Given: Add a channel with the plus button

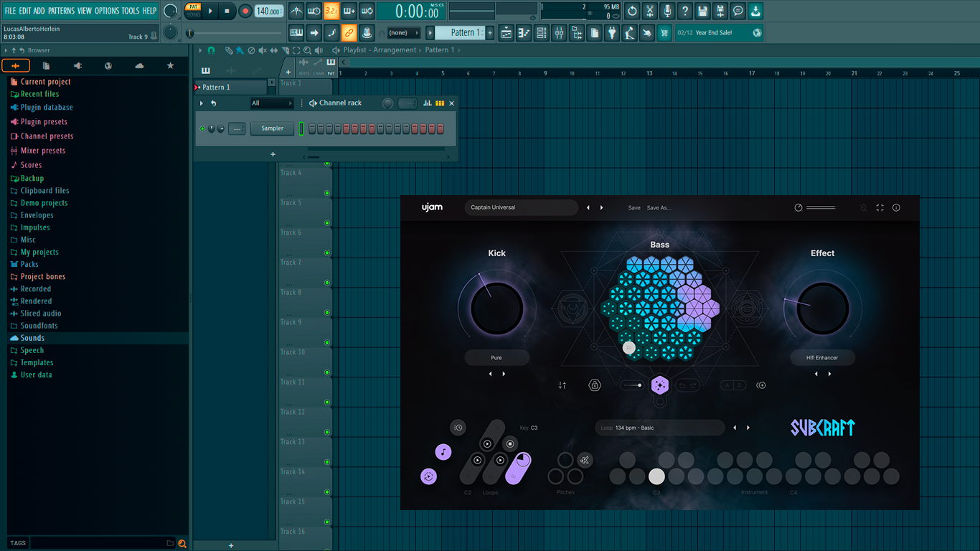Looking at the screenshot, I should [273, 154].
